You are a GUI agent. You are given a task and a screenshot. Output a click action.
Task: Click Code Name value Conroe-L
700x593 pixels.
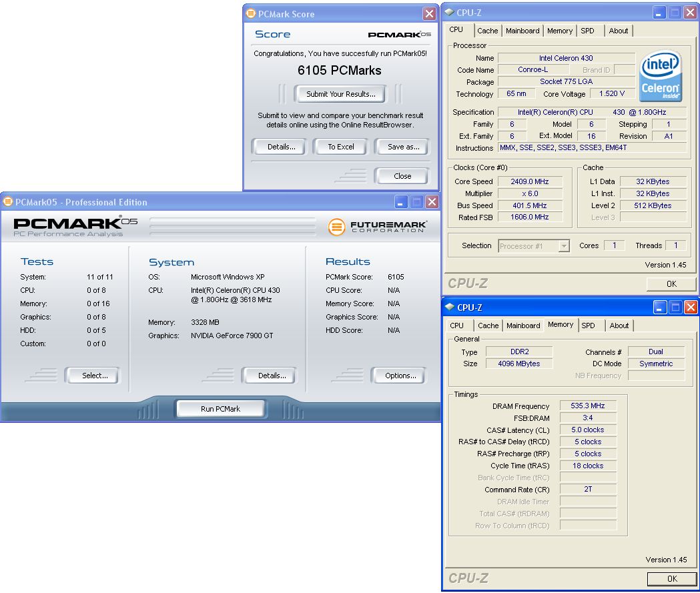(x=533, y=69)
